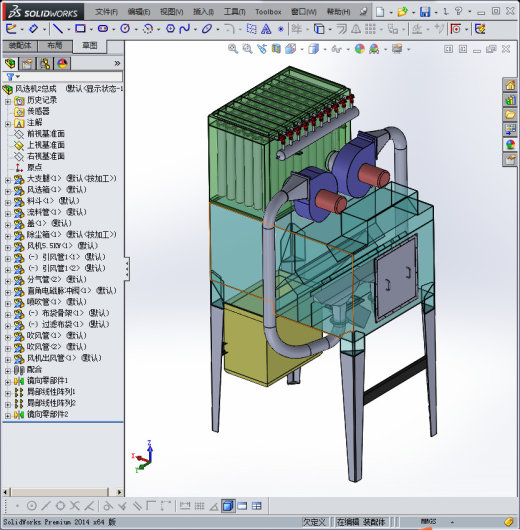This screenshot has width=520, height=530.
Task: Toggle the shaded cube view button at bottom
Action: (x=228, y=506)
